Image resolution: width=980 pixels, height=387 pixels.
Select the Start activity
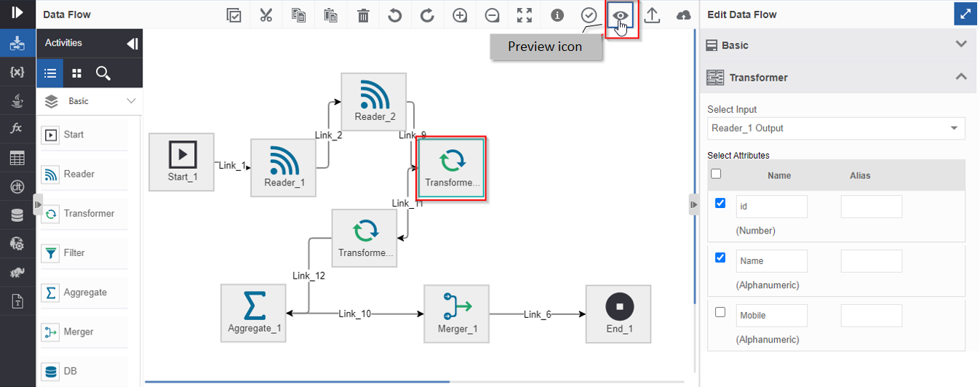pyautogui.click(x=84, y=135)
